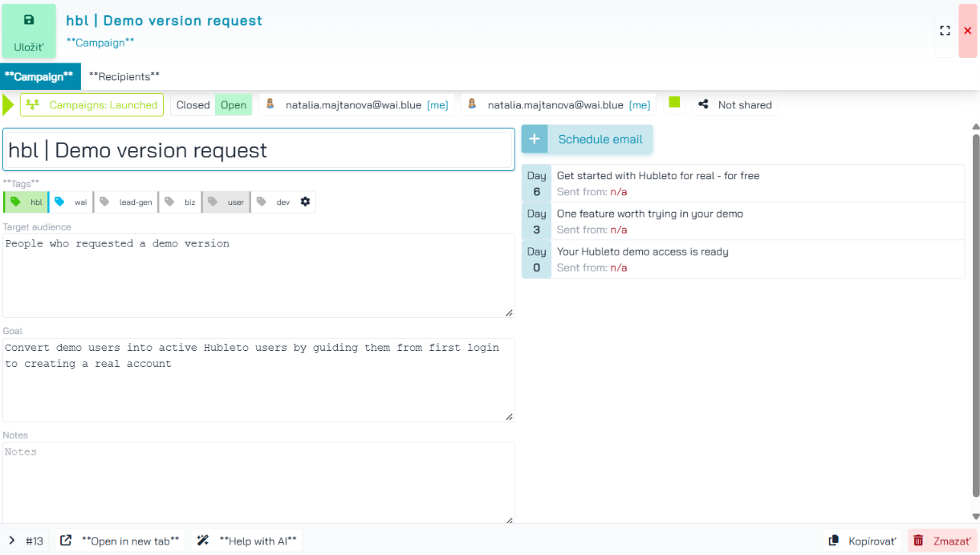Open the **Recipients** tab
Viewport: 980px width, 555px height.
[x=124, y=76]
